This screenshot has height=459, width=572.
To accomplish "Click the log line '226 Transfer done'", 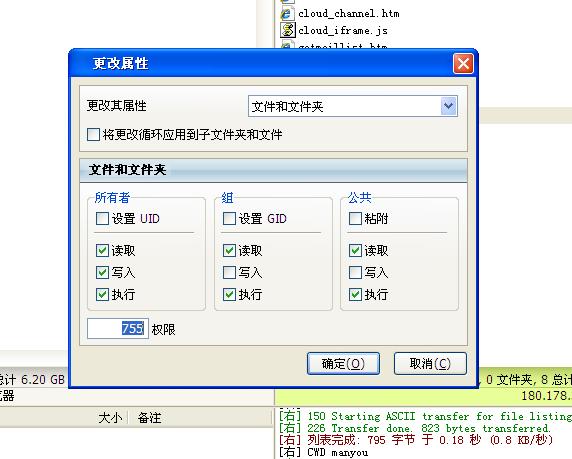I will coord(414,428).
